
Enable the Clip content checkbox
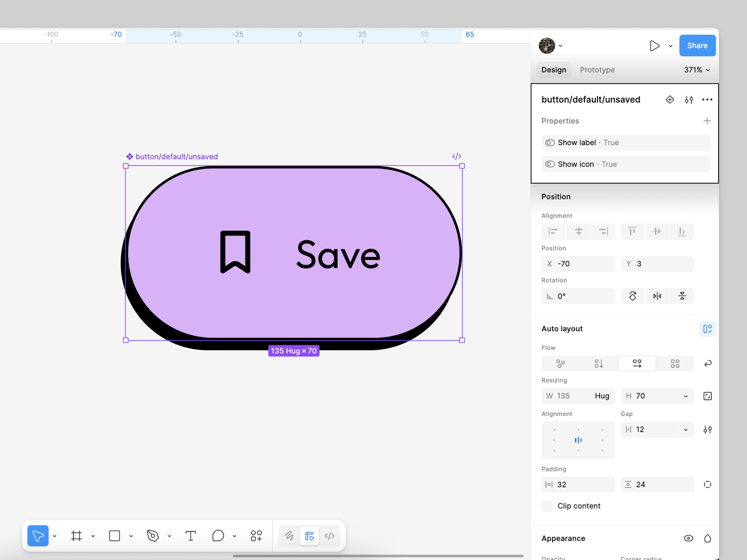pos(547,506)
